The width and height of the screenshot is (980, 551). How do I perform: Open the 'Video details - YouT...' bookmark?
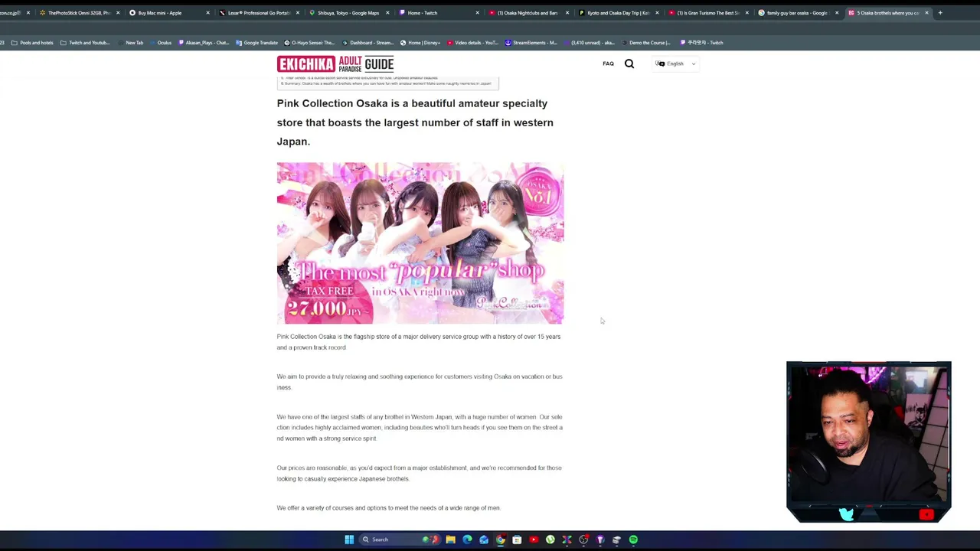coord(471,43)
